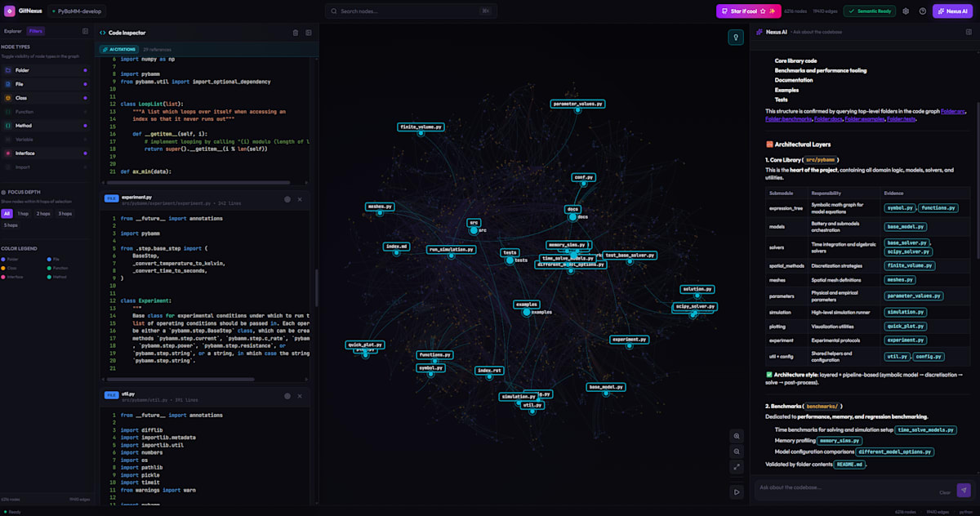
Task: Click the GitNexus logo icon
Action: (10, 11)
